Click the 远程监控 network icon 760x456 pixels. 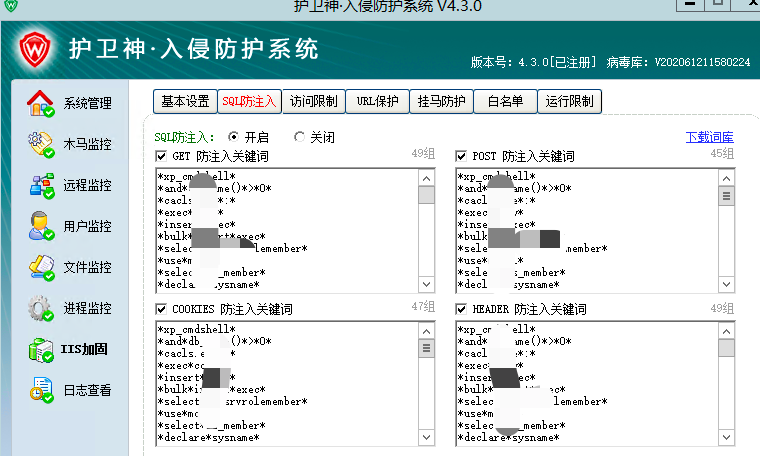pyautogui.click(x=41, y=186)
